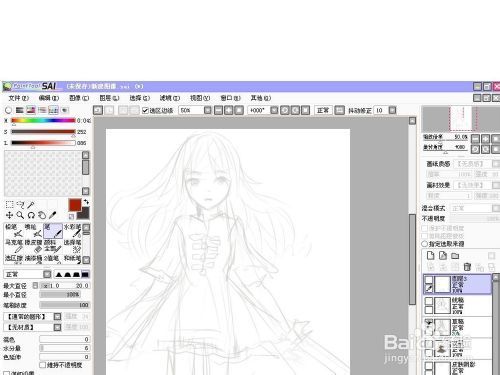Select the 喷枪 airbrush tool
Viewport: 500px width, 375px height.
point(33,230)
